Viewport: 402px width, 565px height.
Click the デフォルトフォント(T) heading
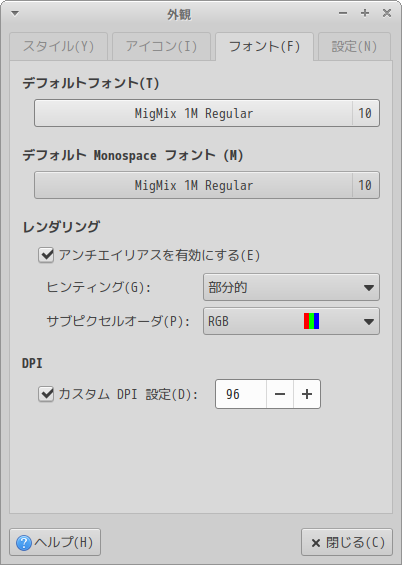[91, 83]
